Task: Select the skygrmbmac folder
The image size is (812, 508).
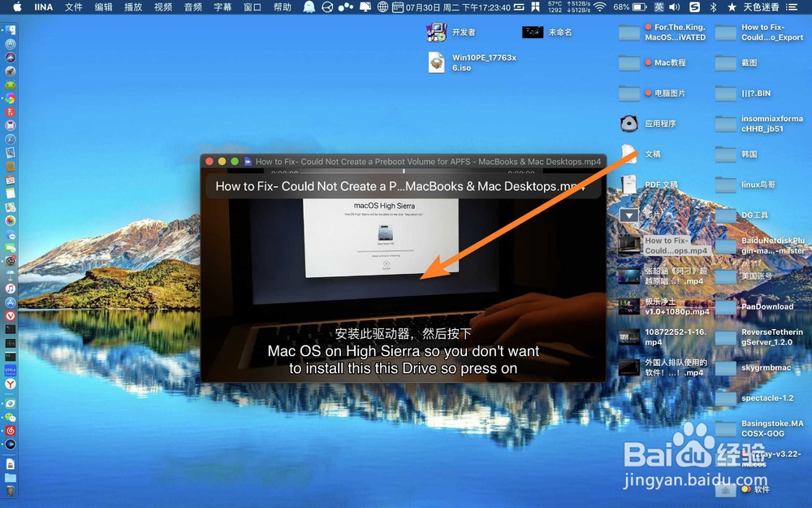Action: pos(754,367)
